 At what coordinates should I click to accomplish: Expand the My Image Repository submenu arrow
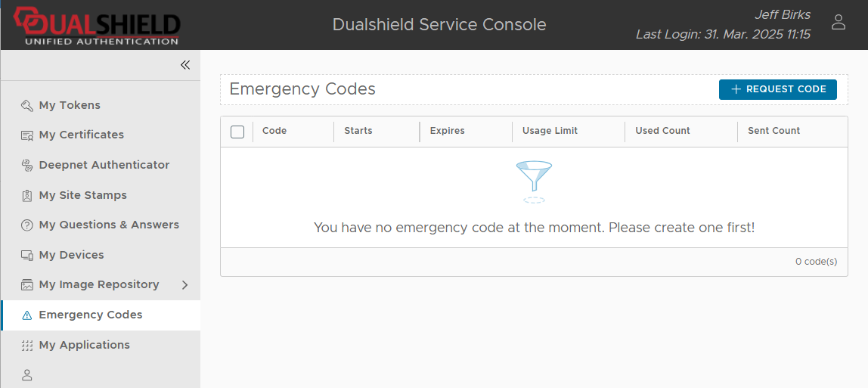point(185,285)
